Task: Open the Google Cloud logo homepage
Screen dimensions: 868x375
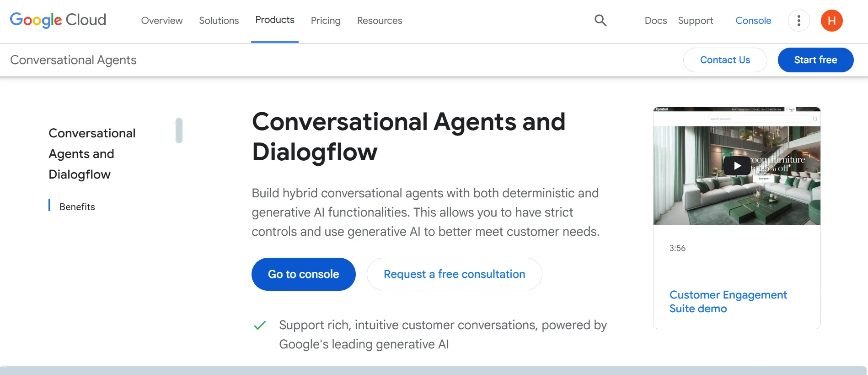Action: [x=58, y=20]
